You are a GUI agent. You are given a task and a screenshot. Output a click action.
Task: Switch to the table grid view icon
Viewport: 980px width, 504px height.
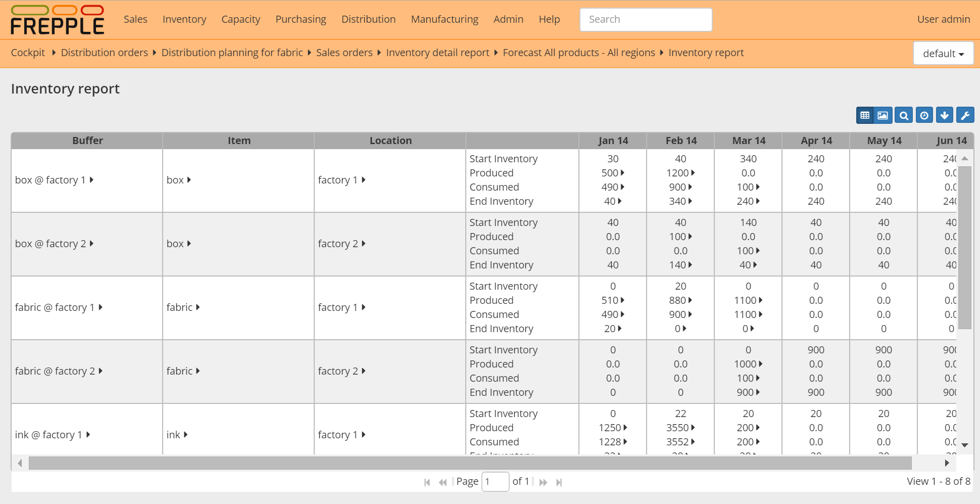(x=865, y=115)
